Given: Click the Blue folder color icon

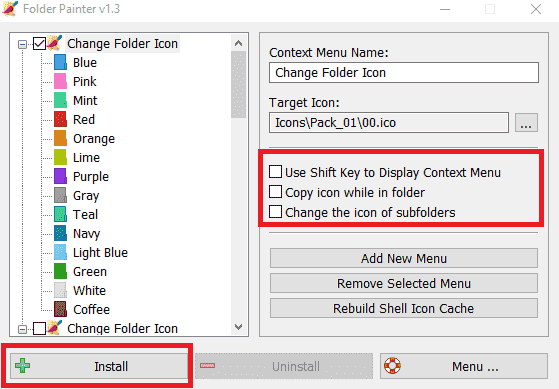Looking at the screenshot, I should [x=60, y=62].
